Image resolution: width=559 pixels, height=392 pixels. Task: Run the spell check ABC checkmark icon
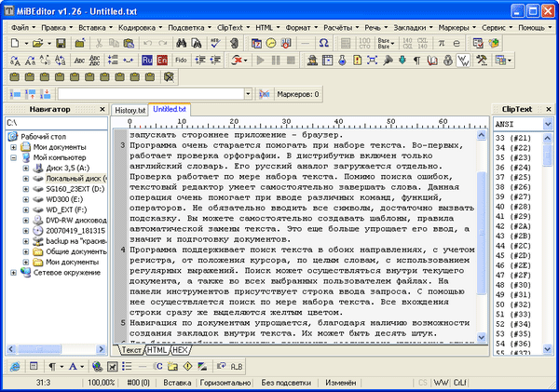215,43
